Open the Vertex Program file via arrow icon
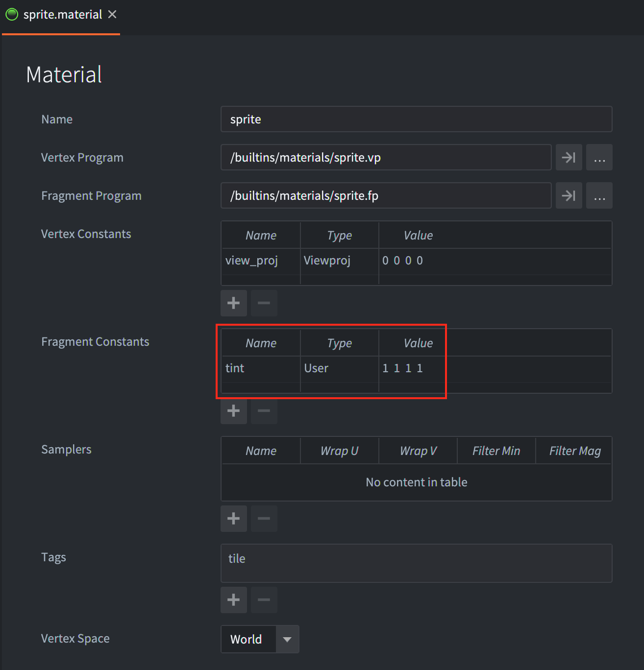 point(569,157)
